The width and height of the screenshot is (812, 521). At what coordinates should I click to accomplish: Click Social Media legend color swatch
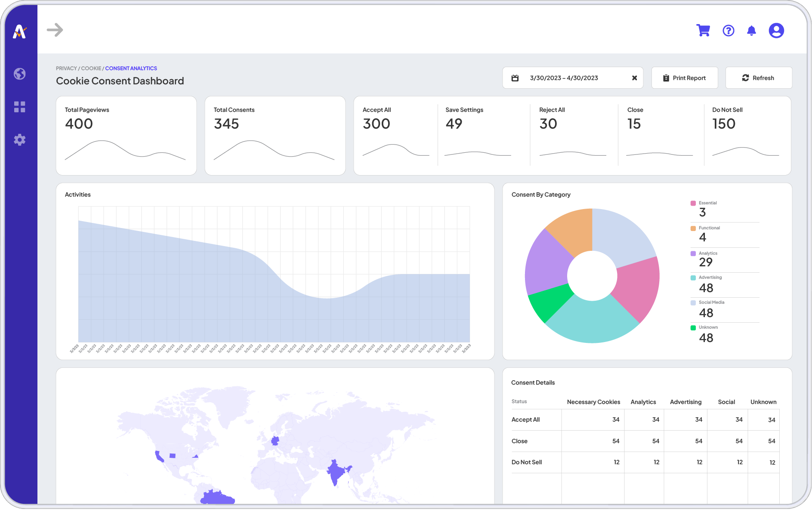(693, 302)
